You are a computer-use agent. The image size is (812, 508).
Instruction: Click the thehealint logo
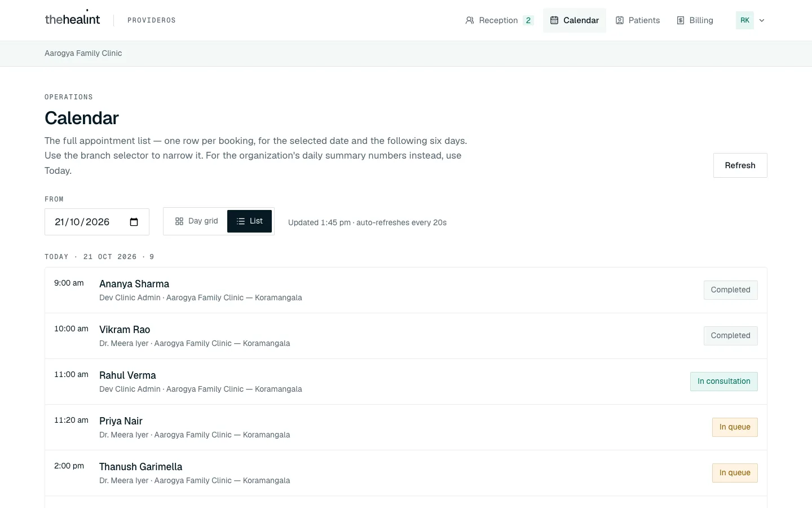[72, 19]
